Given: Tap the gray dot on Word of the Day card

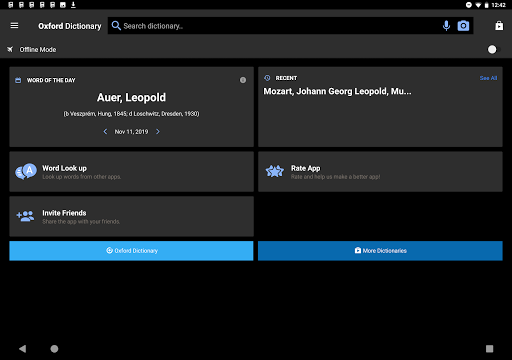Looking at the screenshot, I should pos(243,80).
